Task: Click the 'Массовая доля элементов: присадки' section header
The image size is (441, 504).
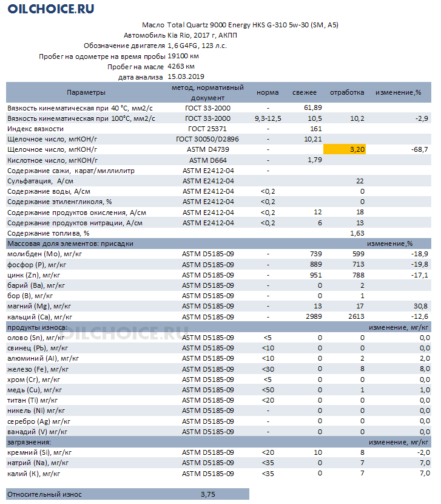Action: click(x=70, y=243)
